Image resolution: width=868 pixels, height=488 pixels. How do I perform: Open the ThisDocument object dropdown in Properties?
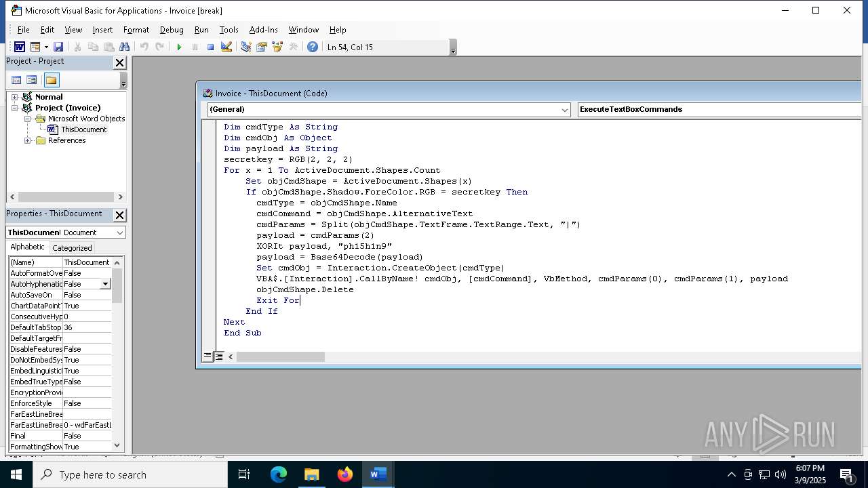119,232
